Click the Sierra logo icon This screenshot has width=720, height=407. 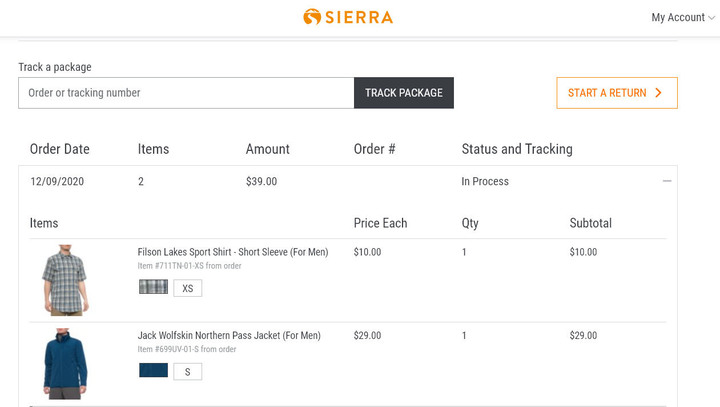(x=312, y=17)
